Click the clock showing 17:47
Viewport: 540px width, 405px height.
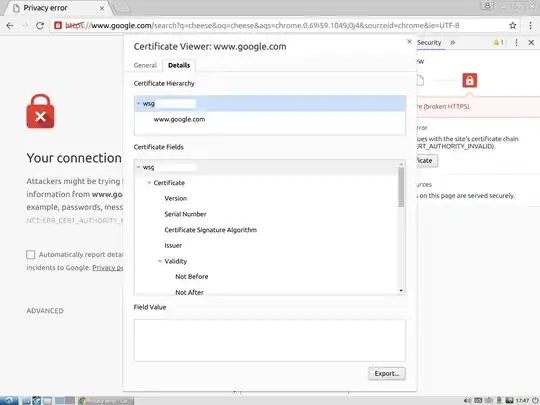522,401
